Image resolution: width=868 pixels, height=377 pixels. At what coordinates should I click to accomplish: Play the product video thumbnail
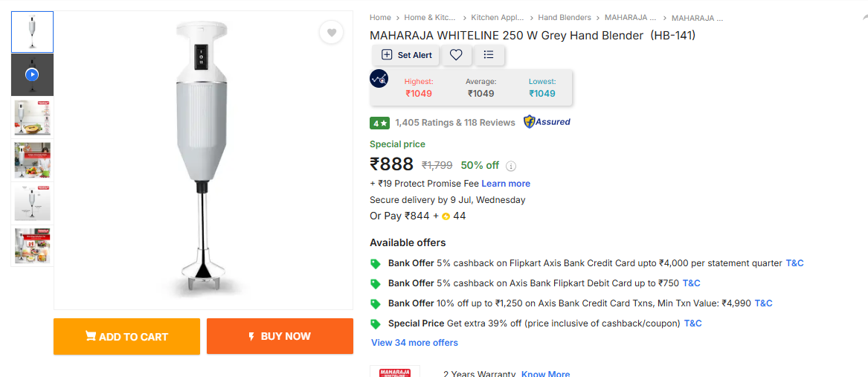pyautogui.click(x=32, y=74)
